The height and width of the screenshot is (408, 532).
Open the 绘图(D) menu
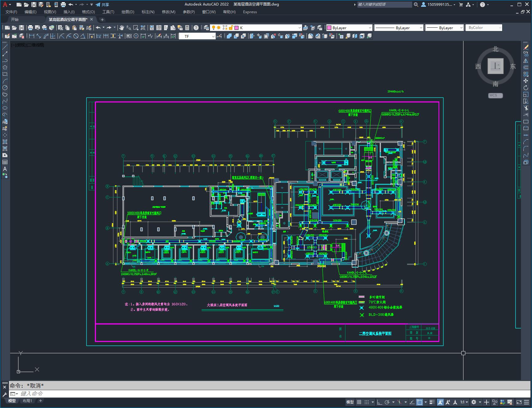click(x=128, y=12)
